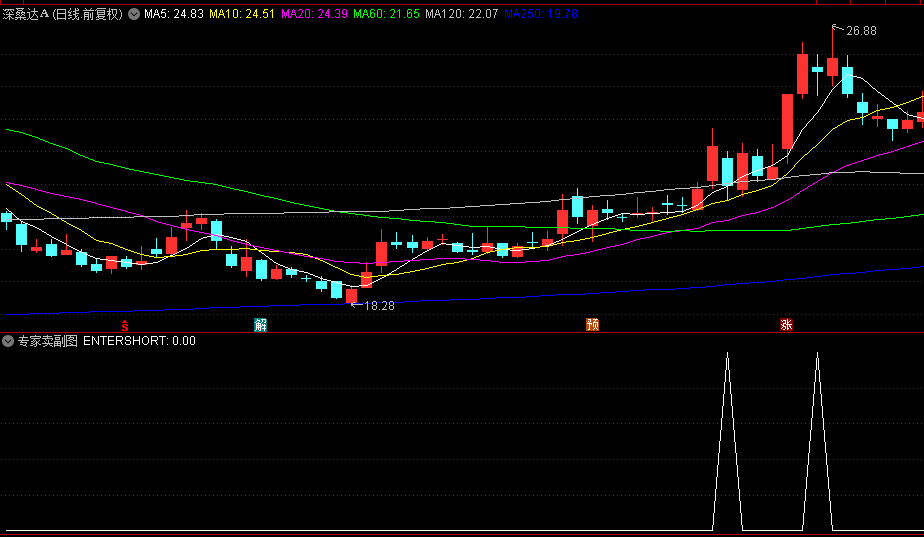This screenshot has width=924, height=537.
Task: Click the 预 forecast marker icon
Action: 592,325
